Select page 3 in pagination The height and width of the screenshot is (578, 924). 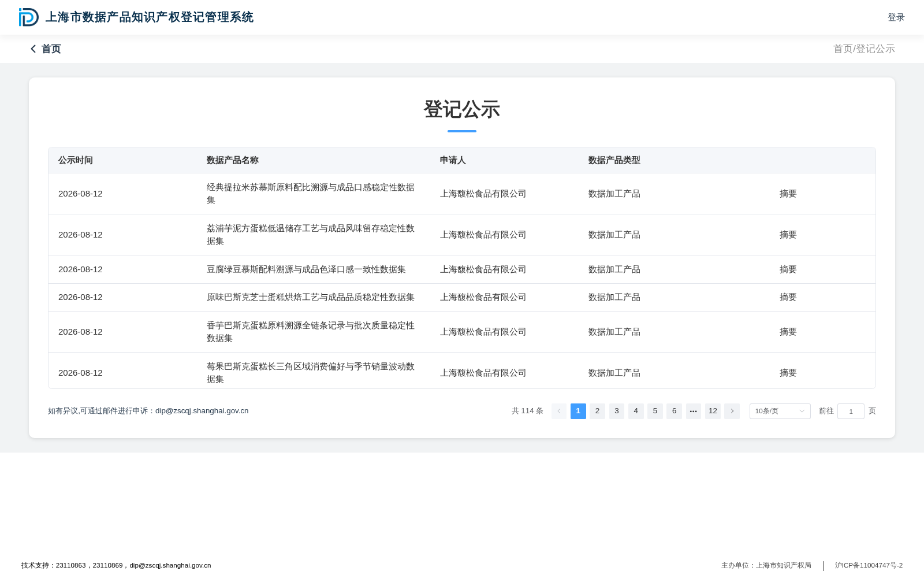point(617,411)
